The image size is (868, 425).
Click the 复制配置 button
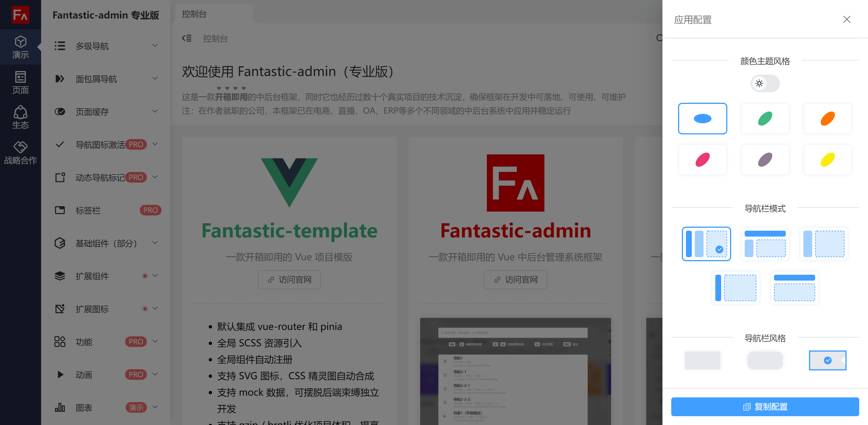pos(765,407)
